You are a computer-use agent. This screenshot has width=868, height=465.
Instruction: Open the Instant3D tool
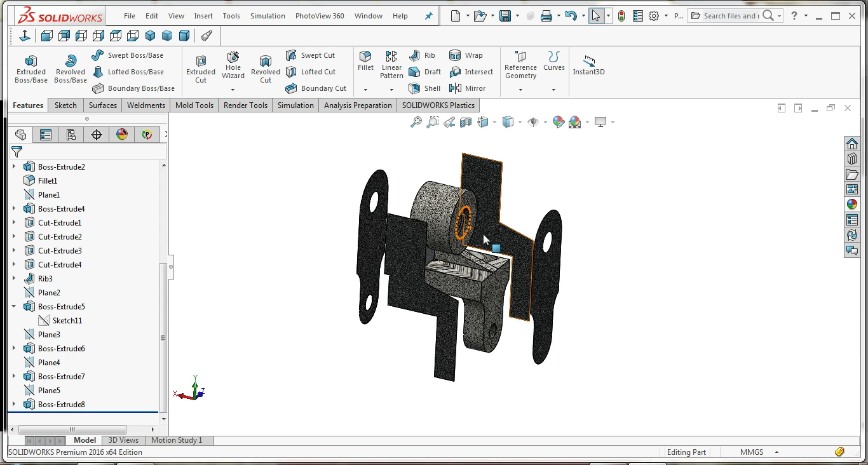pos(589,64)
